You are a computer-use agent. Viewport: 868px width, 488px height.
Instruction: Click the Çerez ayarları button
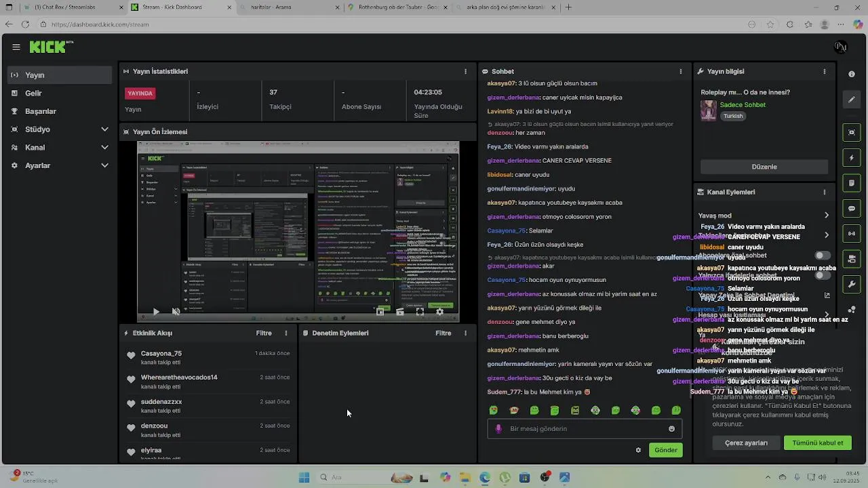[x=746, y=443]
